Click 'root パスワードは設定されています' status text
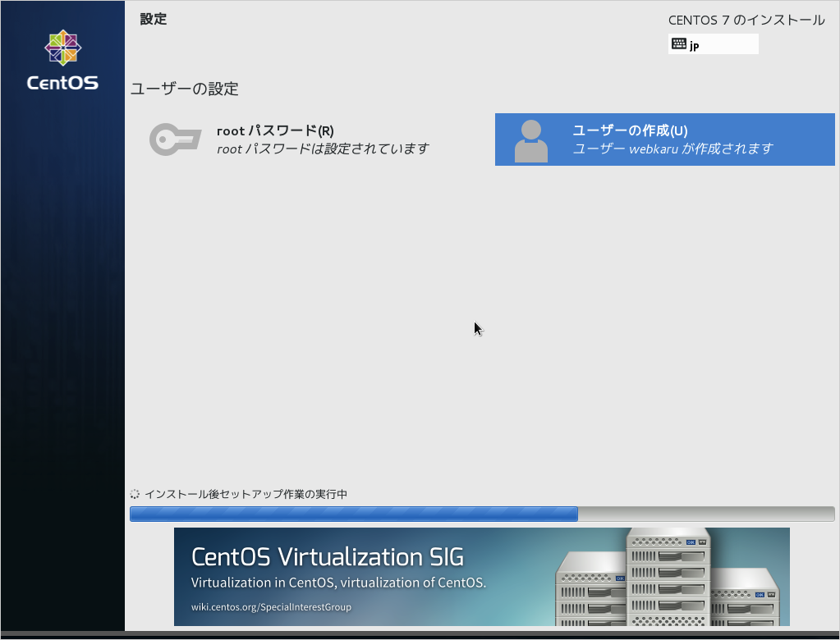 point(323,149)
